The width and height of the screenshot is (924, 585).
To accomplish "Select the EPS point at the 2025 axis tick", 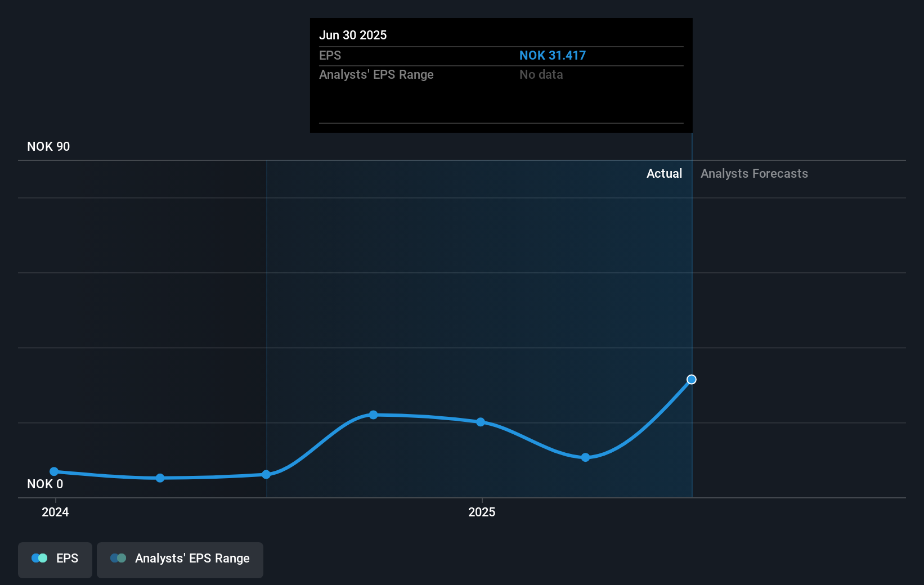I will [x=481, y=422].
